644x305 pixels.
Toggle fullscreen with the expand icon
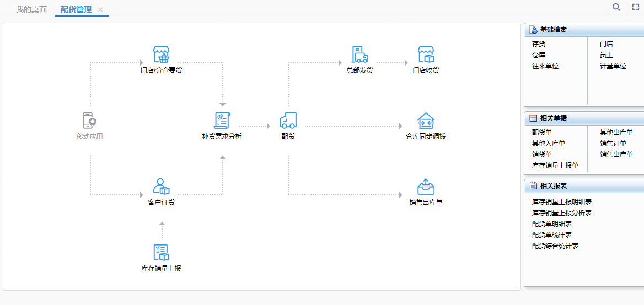(x=636, y=7)
